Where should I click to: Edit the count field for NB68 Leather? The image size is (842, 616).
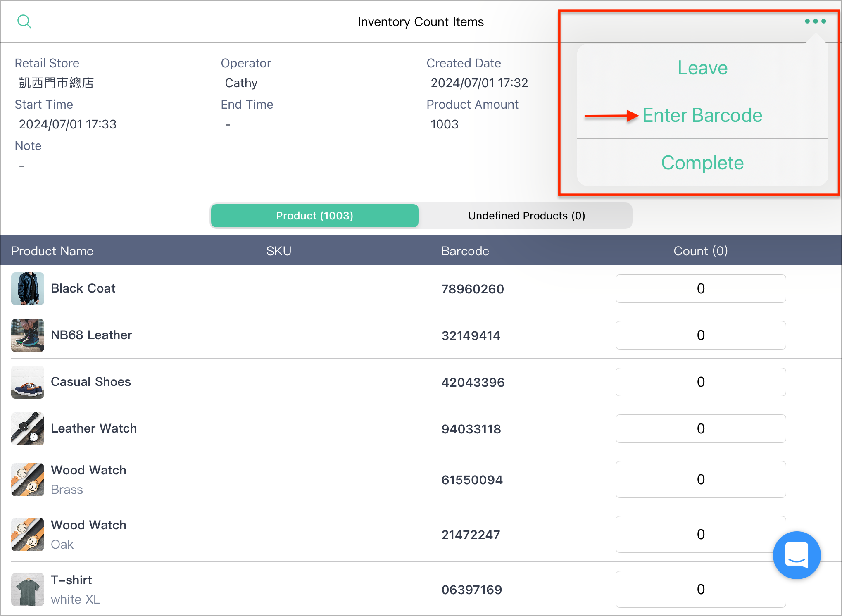coord(701,335)
